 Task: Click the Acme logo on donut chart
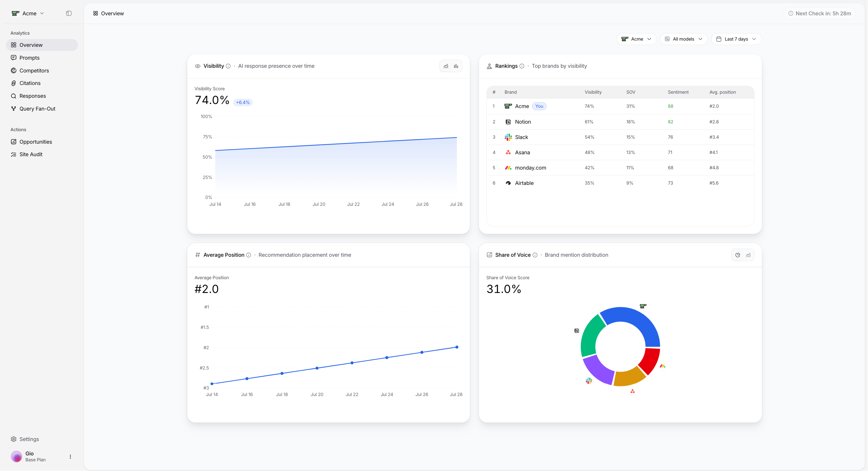643,306
